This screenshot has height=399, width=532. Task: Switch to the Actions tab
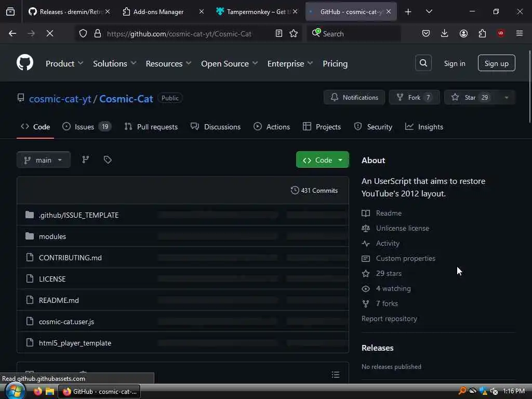pos(272,127)
